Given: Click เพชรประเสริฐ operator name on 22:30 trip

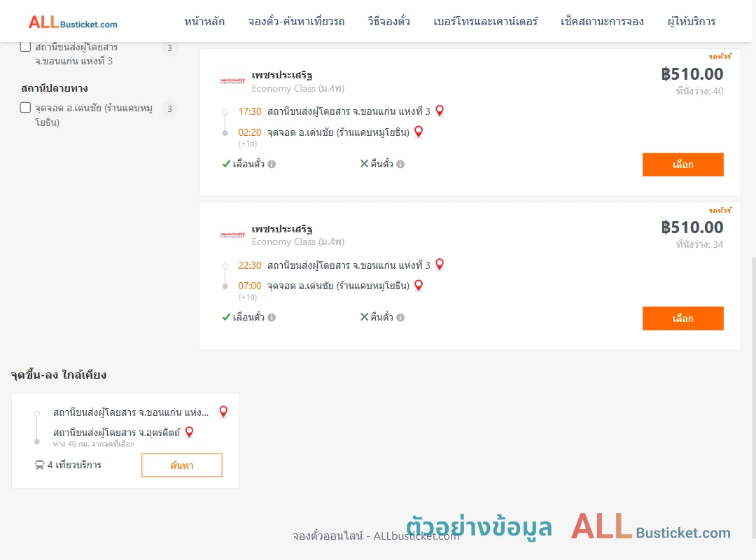Looking at the screenshot, I should point(282,229).
